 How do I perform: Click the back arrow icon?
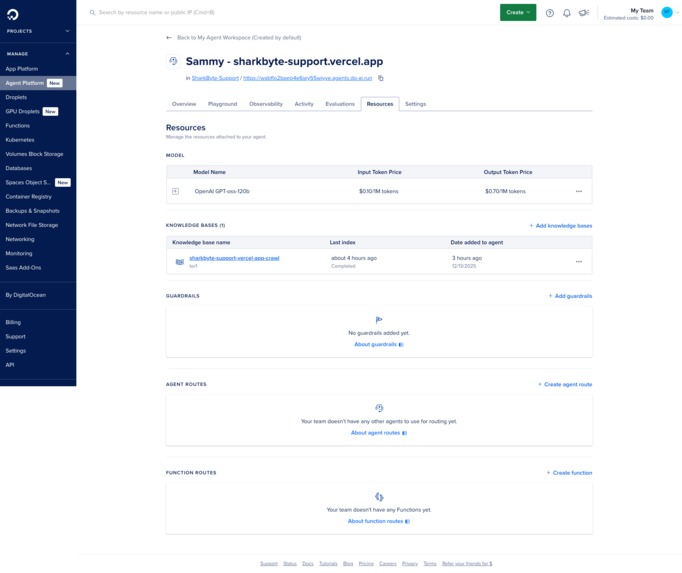click(x=169, y=37)
